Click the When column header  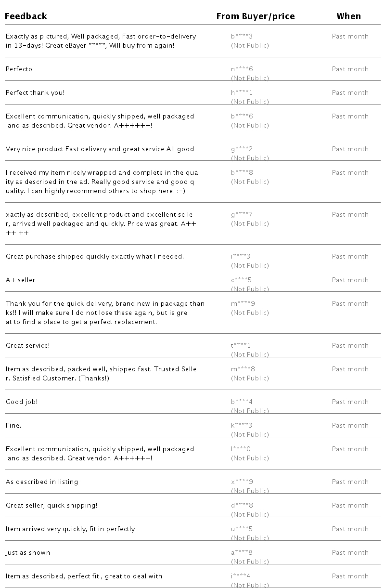pos(349,16)
